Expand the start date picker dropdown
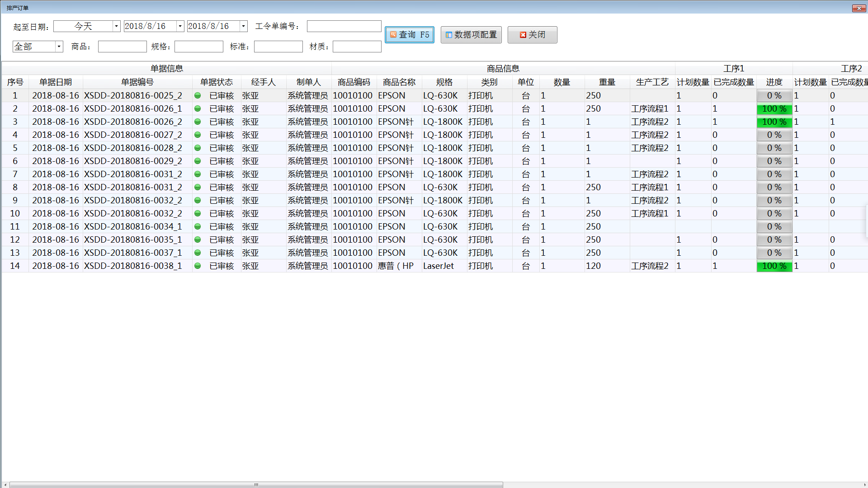The image size is (868, 488). pyautogui.click(x=180, y=26)
